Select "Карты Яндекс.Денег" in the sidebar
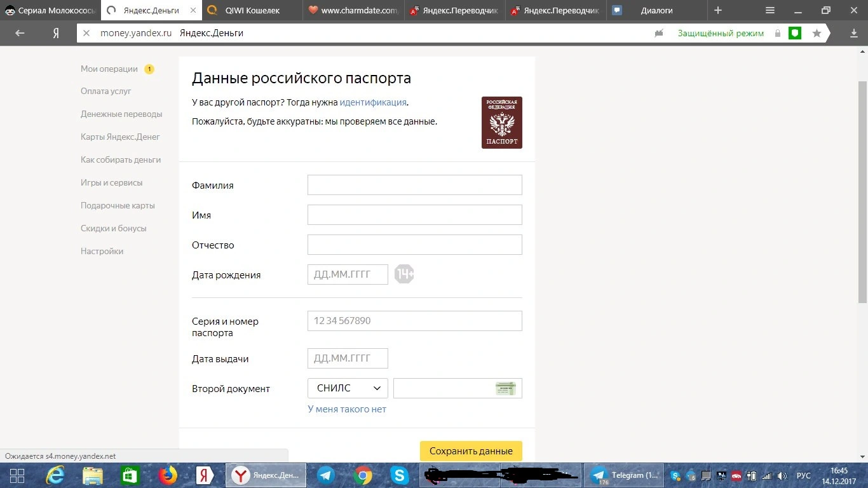Screen dimensions: 868x488 coord(120,137)
